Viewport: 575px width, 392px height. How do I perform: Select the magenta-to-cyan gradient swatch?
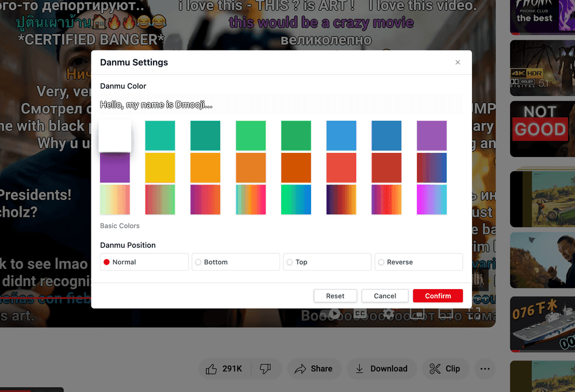(x=432, y=199)
